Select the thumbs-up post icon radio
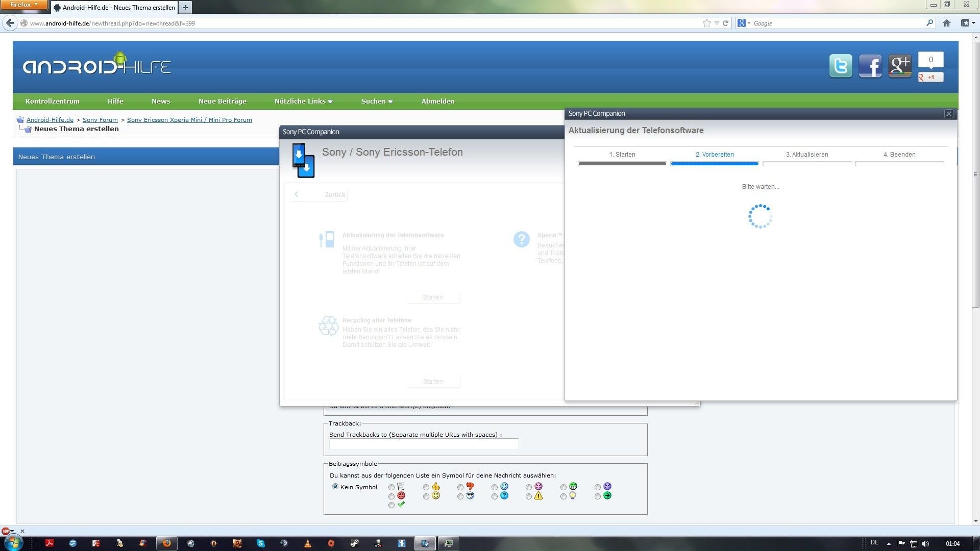The image size is (980, 551). (426, 487)
